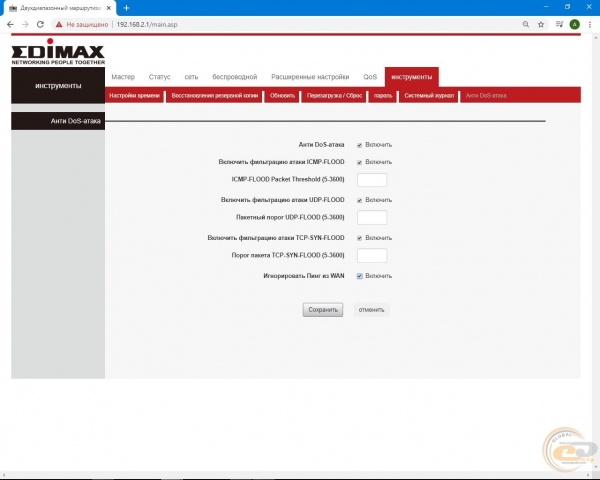Open the media control playlist icon

point(559,24)
